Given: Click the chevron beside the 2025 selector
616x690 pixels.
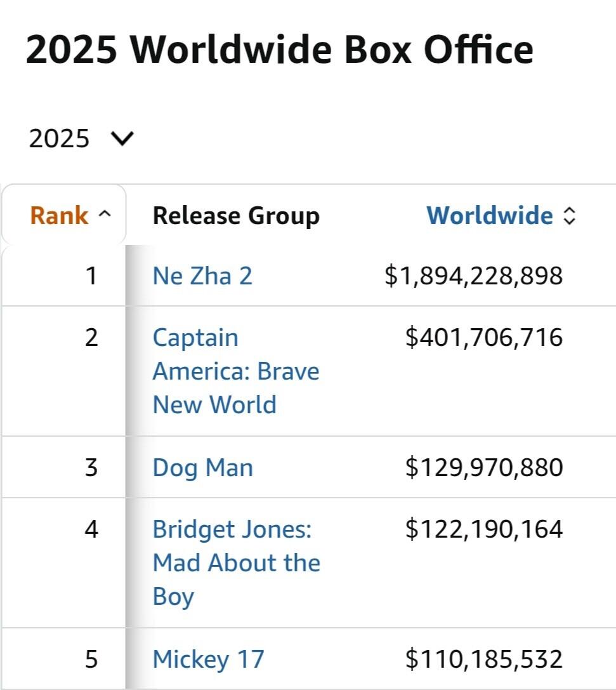Looking at the screenshot, I should tap(122, 138).
